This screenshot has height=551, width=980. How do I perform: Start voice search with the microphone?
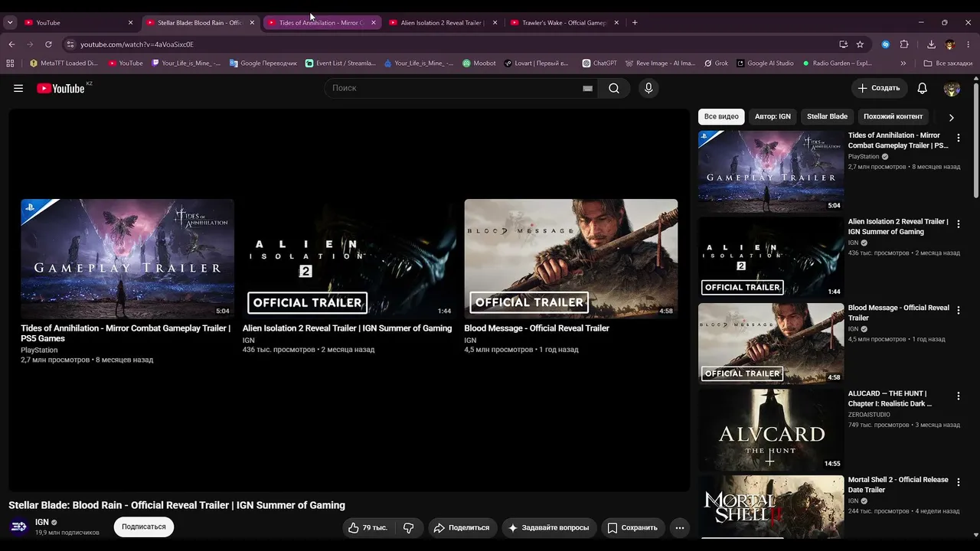click(648, 88)
